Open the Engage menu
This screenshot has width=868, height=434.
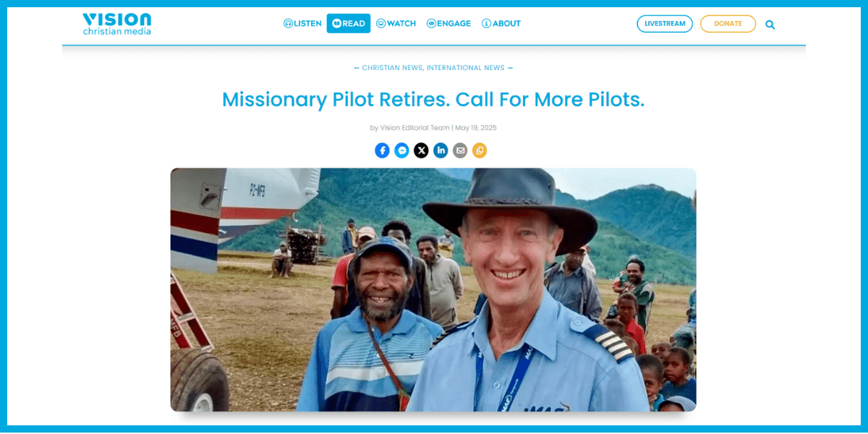tap(448, 23)
